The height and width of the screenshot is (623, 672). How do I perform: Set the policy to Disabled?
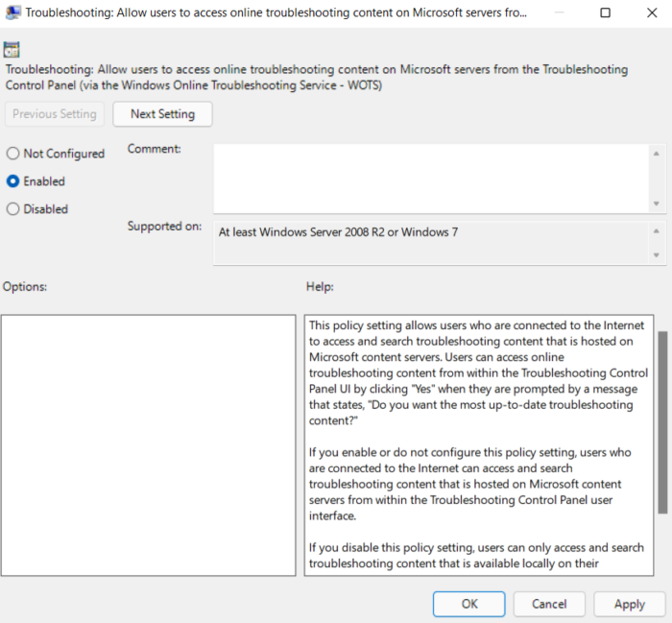13,209
